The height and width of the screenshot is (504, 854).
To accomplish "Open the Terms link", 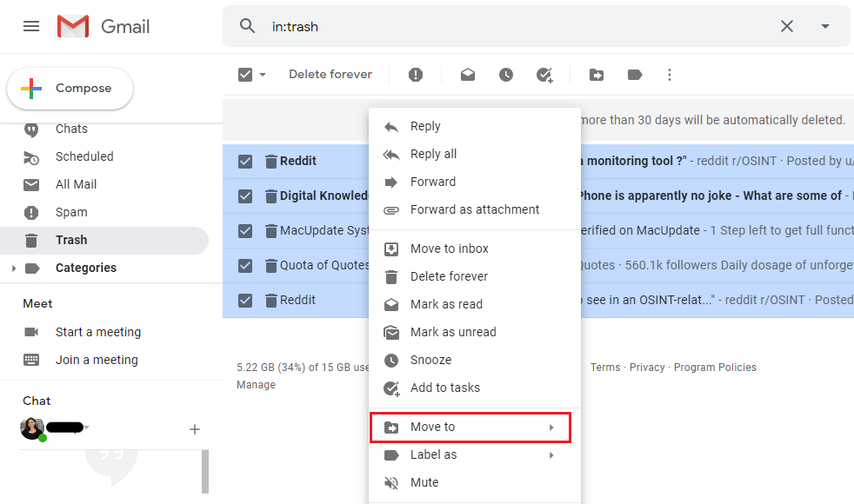I will (605, 368).
